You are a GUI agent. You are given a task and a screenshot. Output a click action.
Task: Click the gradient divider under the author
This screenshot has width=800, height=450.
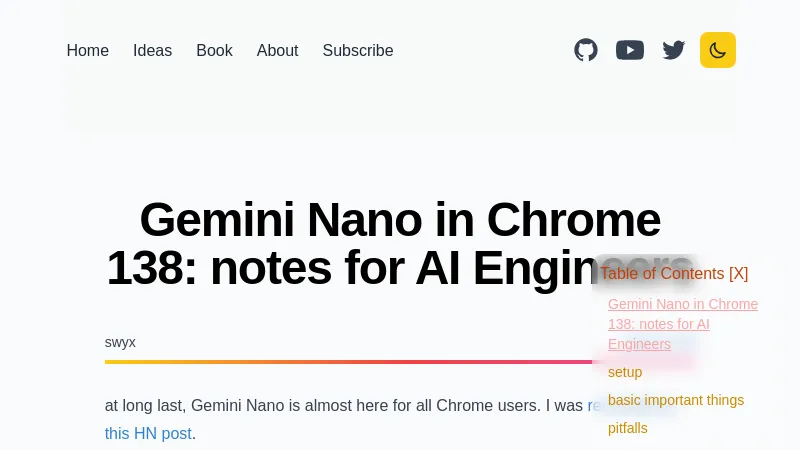[340, 362]
